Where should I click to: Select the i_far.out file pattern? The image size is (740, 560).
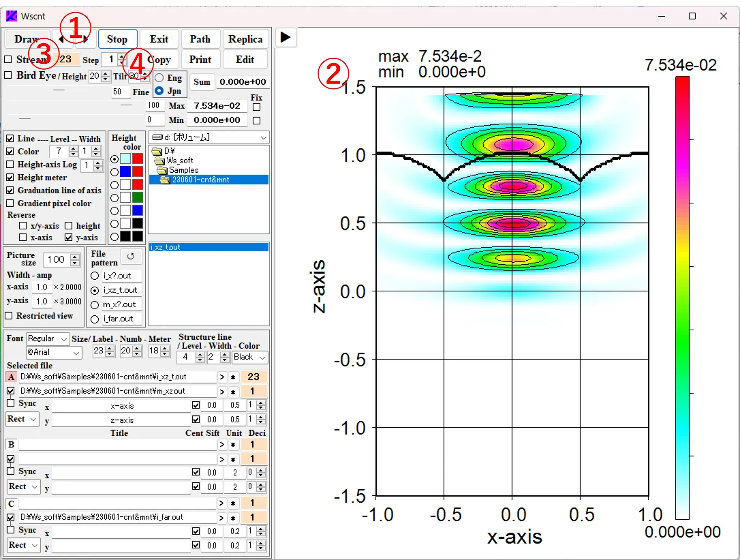(95, 319)
